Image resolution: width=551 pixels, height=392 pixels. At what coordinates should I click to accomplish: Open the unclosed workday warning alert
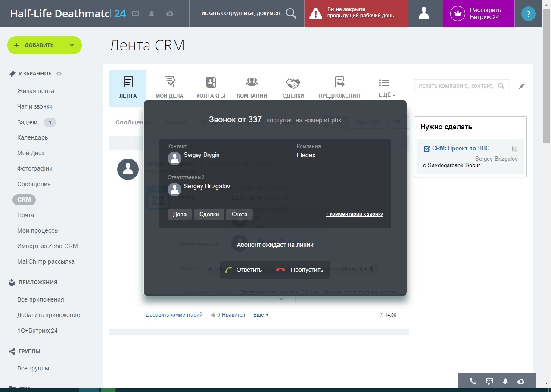[x=356, y=13]
